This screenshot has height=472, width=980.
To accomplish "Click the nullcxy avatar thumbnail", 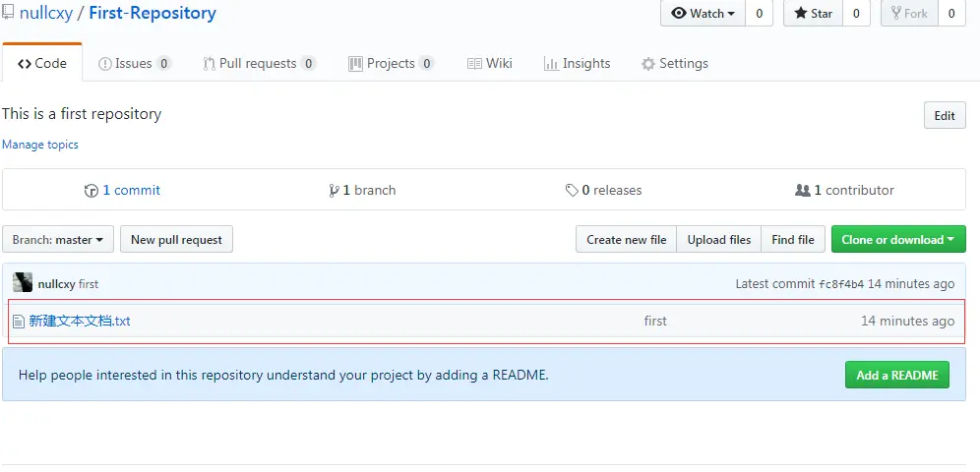I will click(x=23, y=283).
